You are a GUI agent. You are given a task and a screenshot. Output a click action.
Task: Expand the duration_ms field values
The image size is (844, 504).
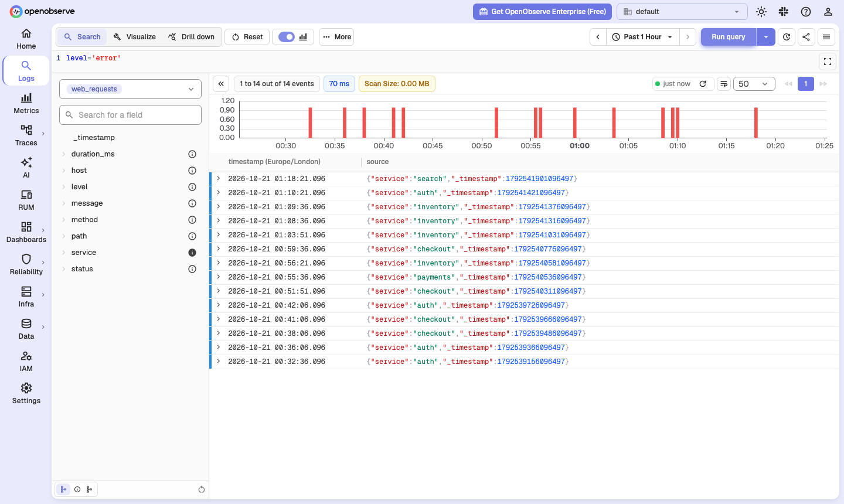(x=63, y=154)
